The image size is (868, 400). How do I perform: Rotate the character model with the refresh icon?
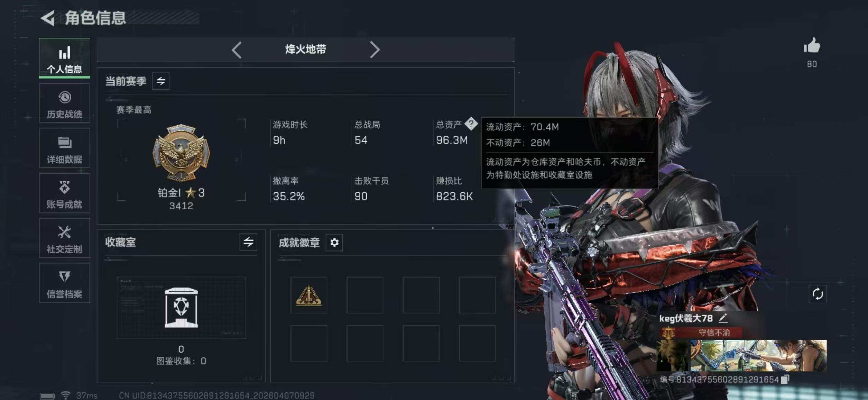click(818, 294)
